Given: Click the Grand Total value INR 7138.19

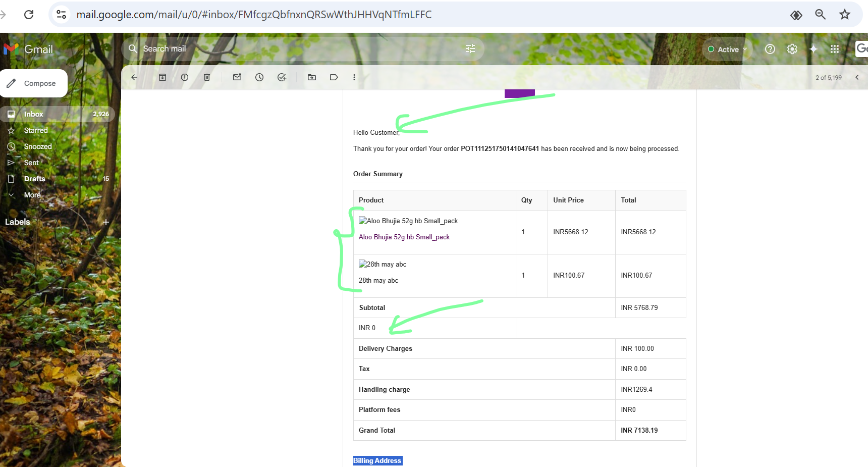Looking at the screenshot, I should pyautogui.click(x=639, y=431).
